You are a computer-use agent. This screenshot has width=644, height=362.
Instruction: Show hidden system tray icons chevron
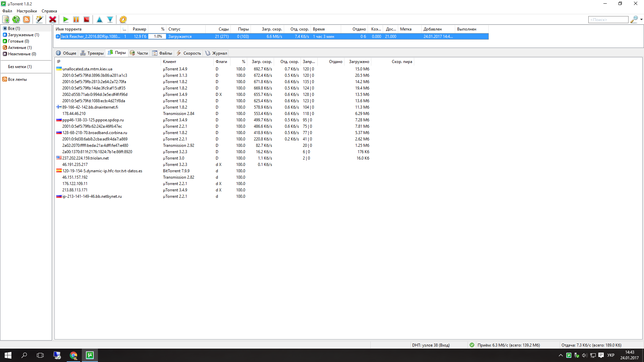click(x=560, y=355)
